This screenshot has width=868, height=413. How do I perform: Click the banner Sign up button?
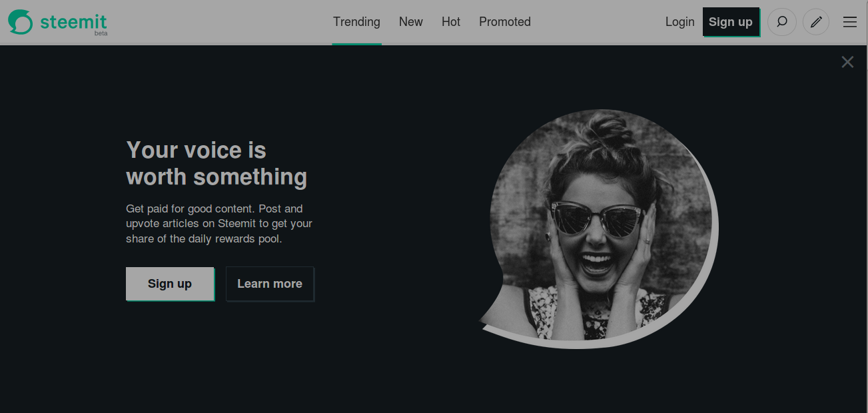pyautogui.click(x=170, y=284)
